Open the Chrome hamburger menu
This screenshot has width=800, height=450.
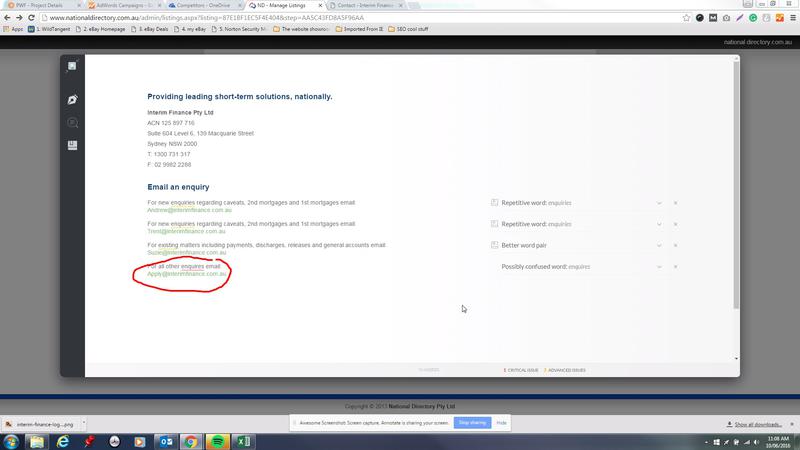(793, 18)
